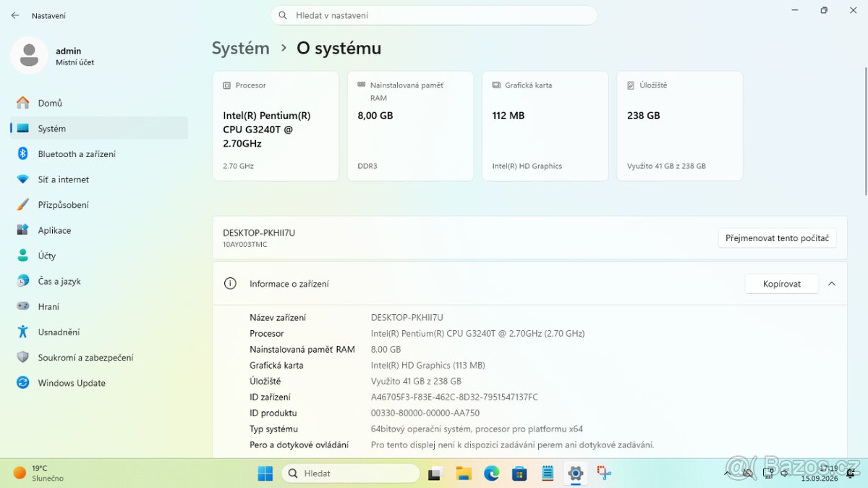Open the Úložiště info card
Image resolution: width=868 pixels, height=488 pixels.
click(680, 126)
